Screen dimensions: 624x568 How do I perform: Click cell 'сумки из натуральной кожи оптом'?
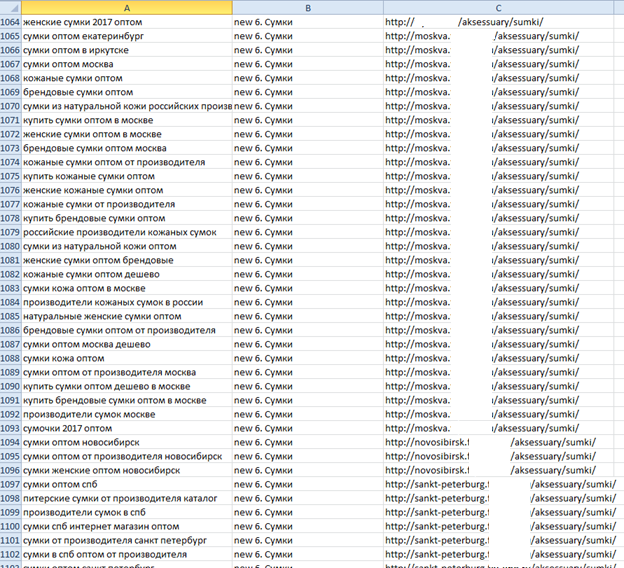[127, 246]
